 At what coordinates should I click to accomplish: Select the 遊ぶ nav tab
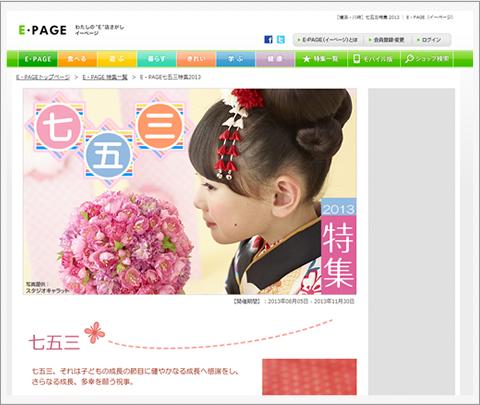[117, 59]
